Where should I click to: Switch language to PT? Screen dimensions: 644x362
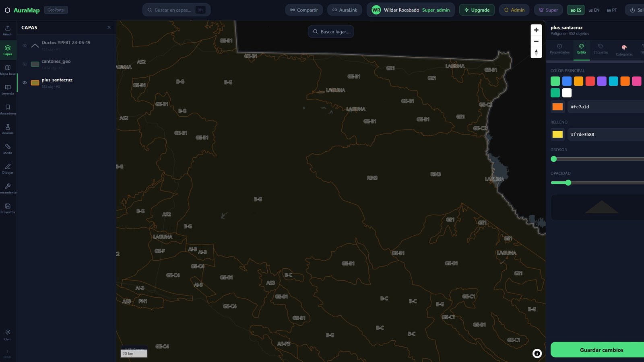pos(612,10)
